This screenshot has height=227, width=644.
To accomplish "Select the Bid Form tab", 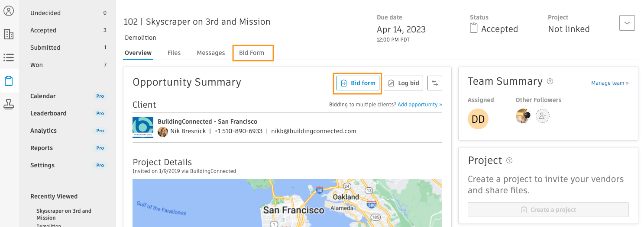I will [252, 53].
